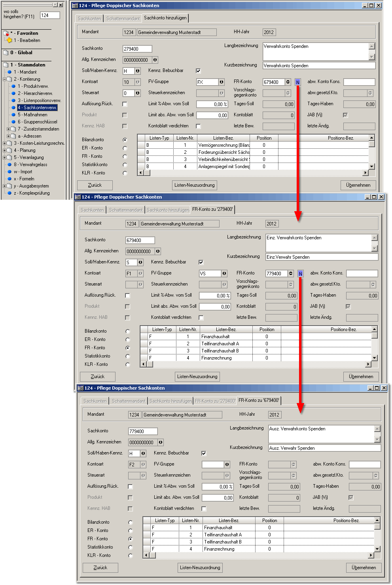Switch to the FR-Konto zu '679400' tab
The image size is (392, 585).
(x=259, y=400)
